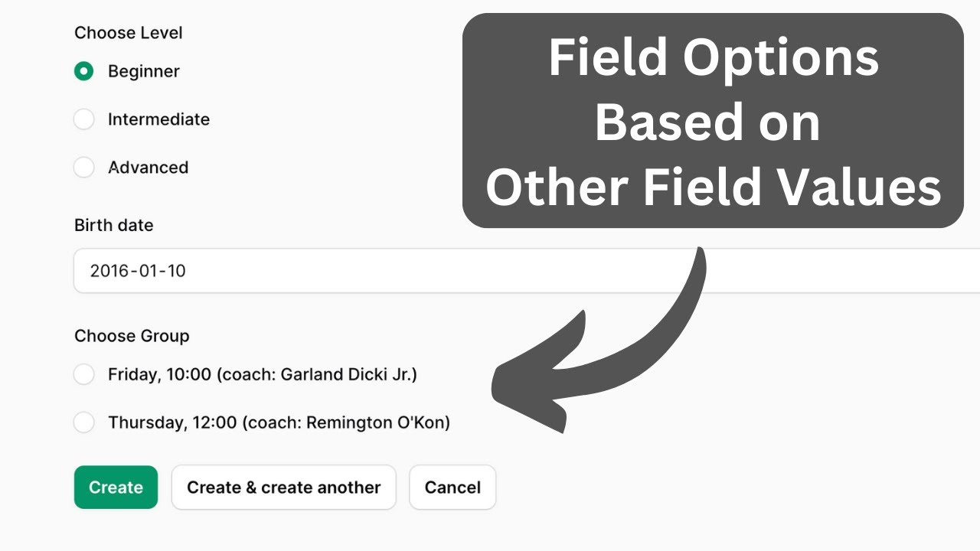Viewport: 980px width, 551px height.
Task: Click the Advanced option label text
Action: [148, 168]
